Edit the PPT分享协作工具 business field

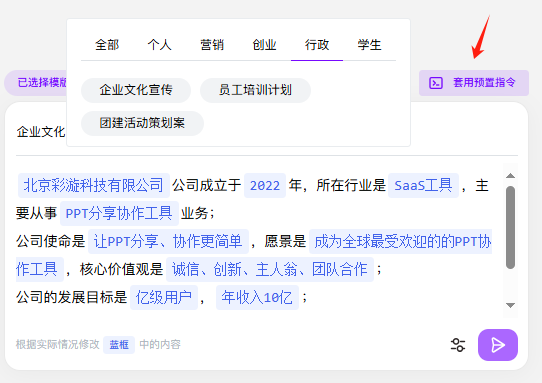[x=119, y=213]
